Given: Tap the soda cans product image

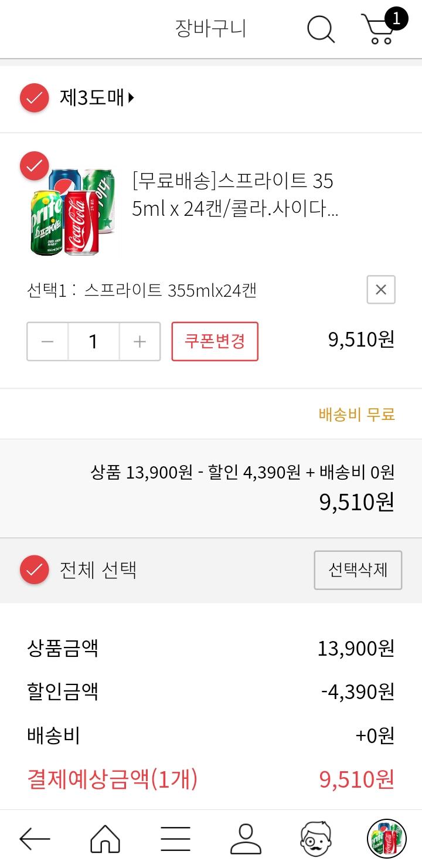Looking at the screenshot, I should click(x=73, y=211).
